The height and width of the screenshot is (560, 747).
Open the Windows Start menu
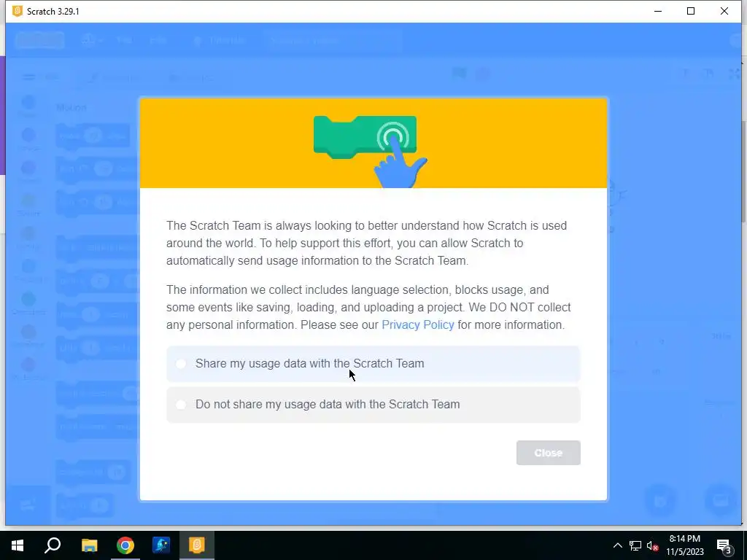[18, 545]
